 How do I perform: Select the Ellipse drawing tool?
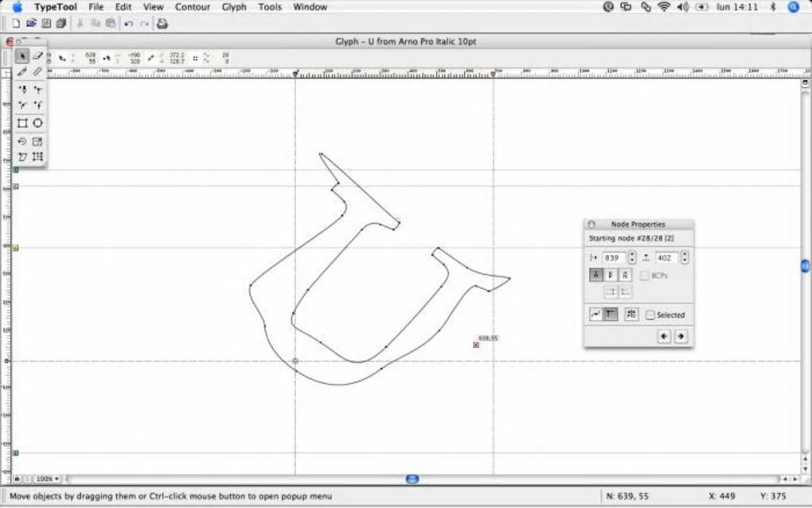(37, 123)
